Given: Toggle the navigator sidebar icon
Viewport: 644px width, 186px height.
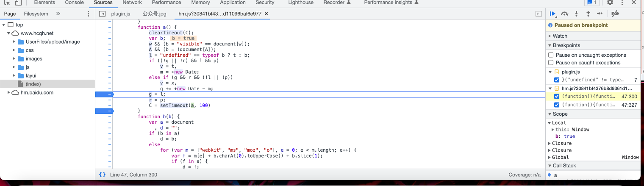Looking at the screenshot, I should 102,14.
